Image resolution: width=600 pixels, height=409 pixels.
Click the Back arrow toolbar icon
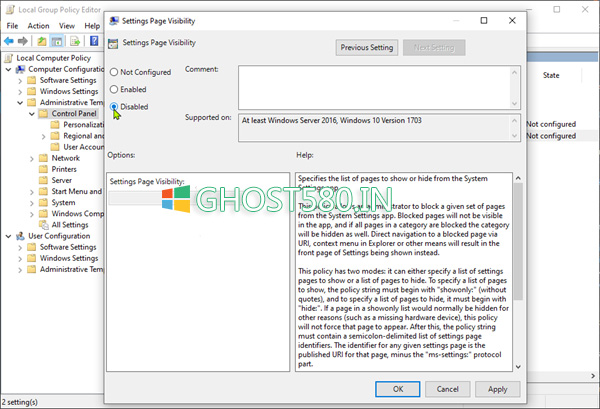pyautogui.click(x=8, y=41)
